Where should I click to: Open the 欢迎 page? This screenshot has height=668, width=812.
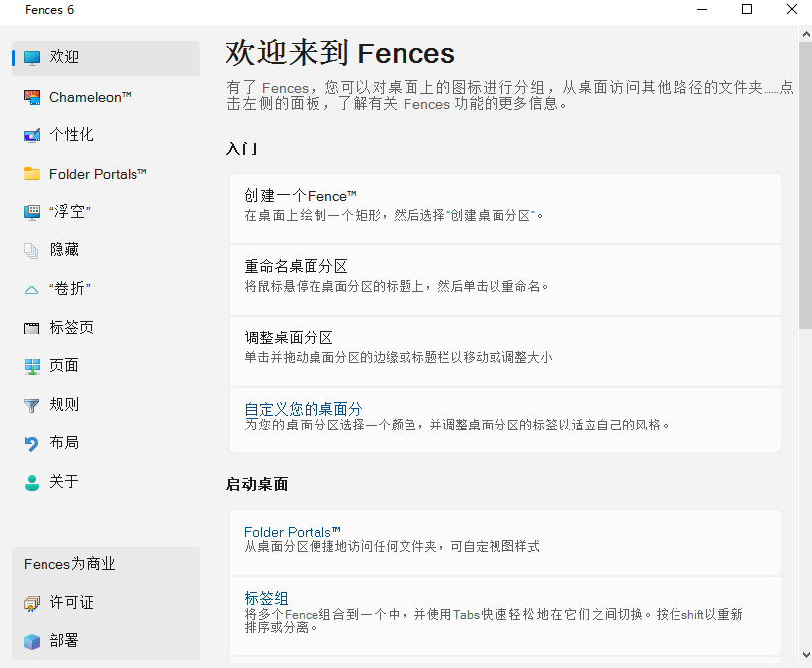pyautogui.click(x=106, y=58)
